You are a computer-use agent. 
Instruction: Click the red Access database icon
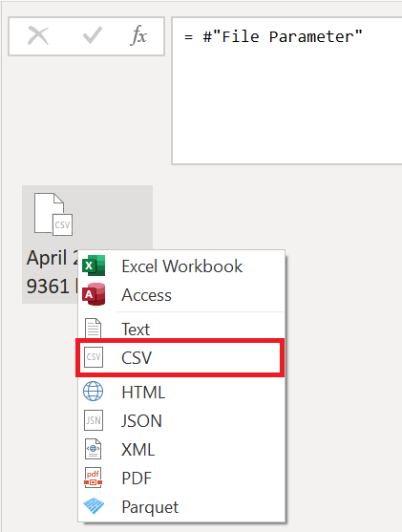94,294
